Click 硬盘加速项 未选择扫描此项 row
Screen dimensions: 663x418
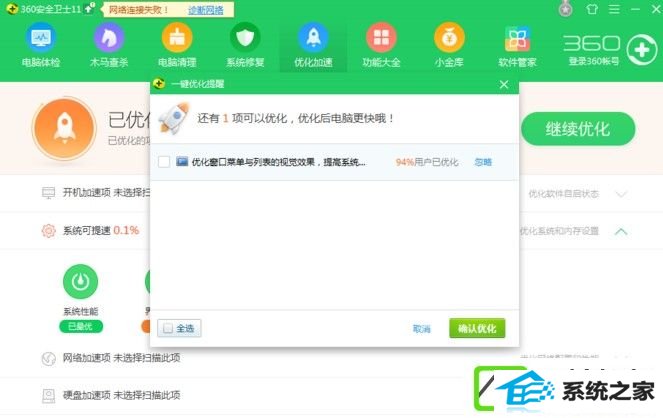(121, 395)
